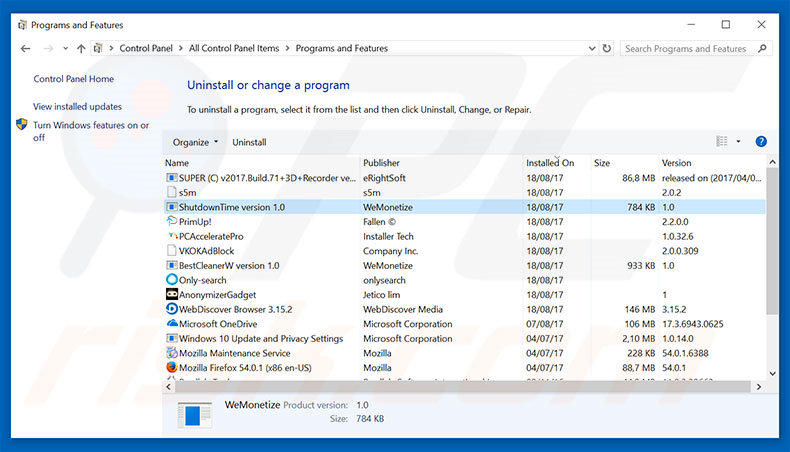
Task: Go to Control Panel Home
Action: pos(73,79)
